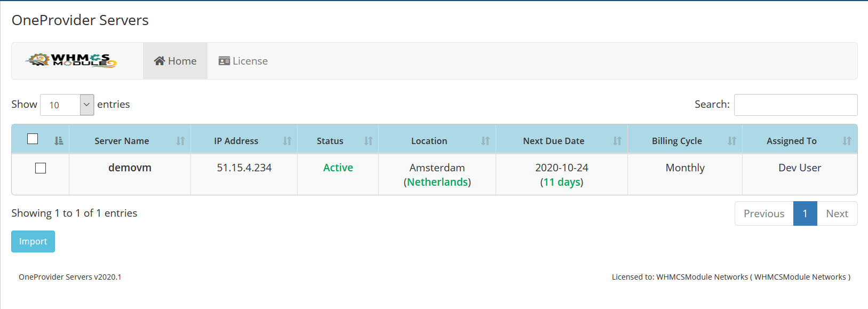The image size is (868, 309).
Task: Click the License card icon
Action: (x=224, y=61)
